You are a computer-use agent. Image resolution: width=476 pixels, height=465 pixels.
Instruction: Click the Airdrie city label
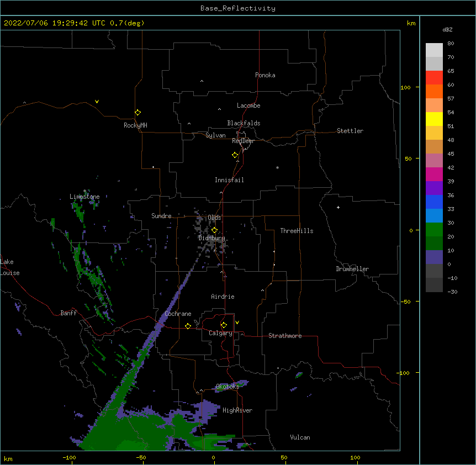tap(223, 297)
